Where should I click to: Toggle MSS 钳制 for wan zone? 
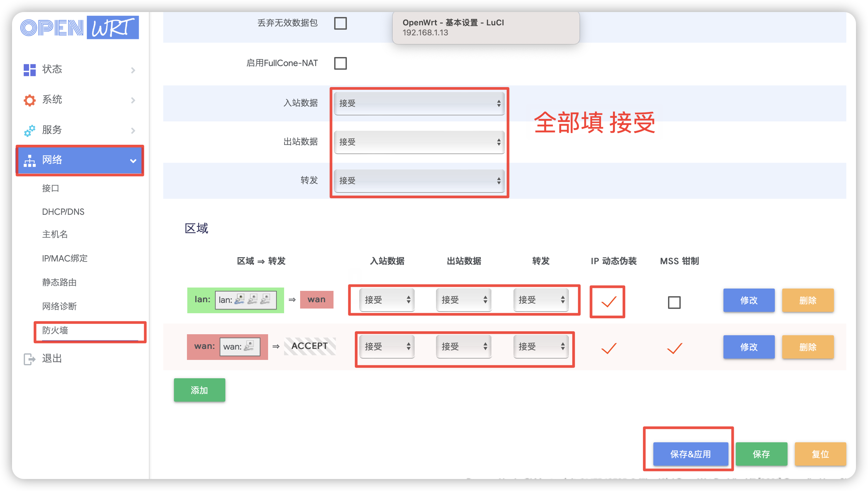pyautogui.click(x=674, y=348)
